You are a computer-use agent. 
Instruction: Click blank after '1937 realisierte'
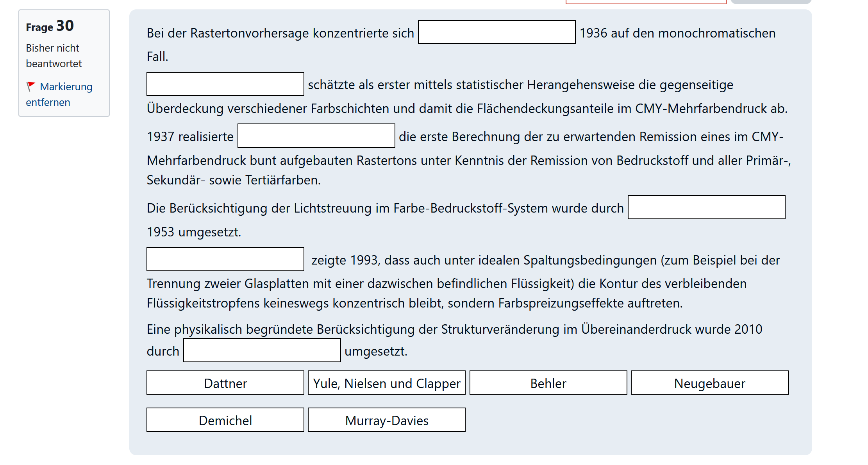click(316, 136)
